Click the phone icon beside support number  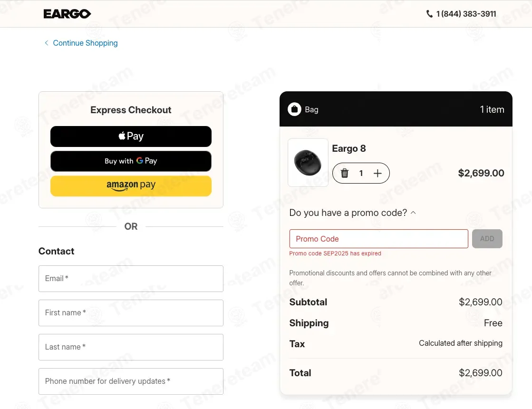(x=429, y=14)
